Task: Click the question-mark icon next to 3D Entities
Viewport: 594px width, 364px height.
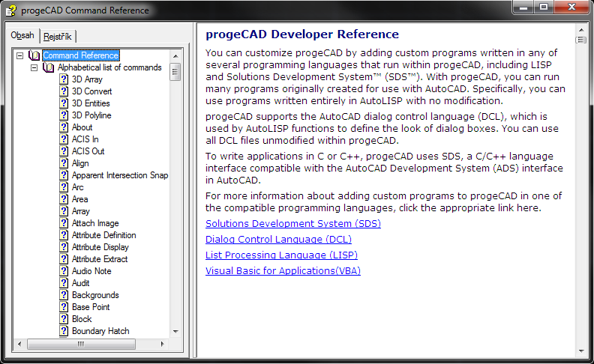Action: pyautogui.click(x=64, y=103)
